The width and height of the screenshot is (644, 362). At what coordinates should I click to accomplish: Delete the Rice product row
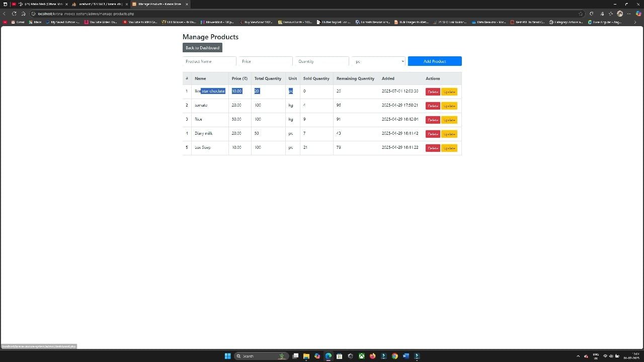433,120
